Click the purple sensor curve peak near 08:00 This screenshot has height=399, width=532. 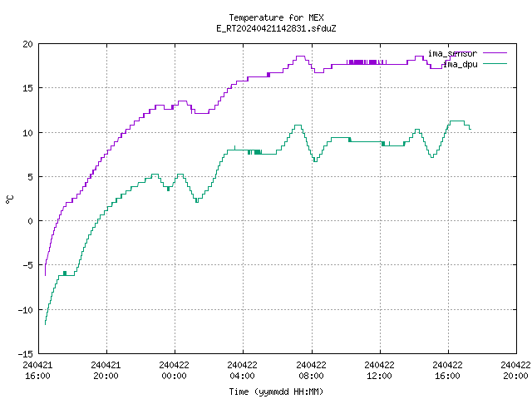pos(301,57)
